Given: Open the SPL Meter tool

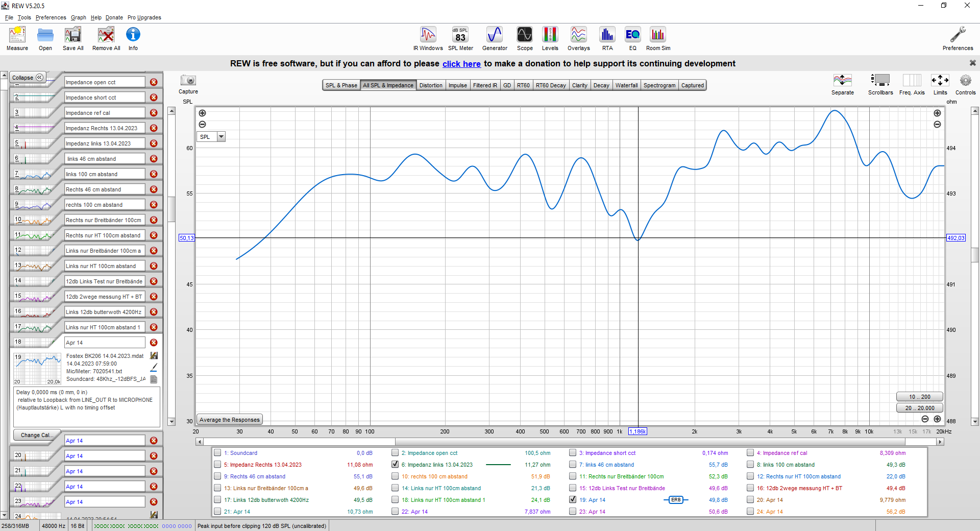Looking at the screenshot, I should tap(460, 39).
